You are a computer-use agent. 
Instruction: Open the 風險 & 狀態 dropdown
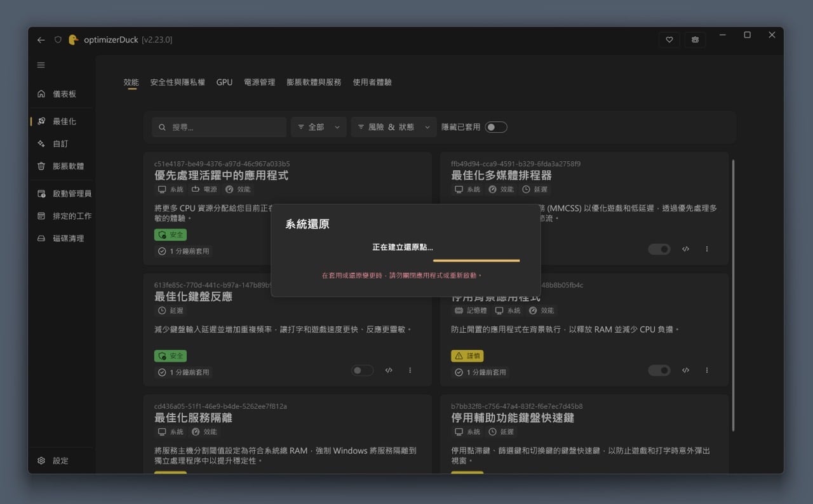(394, 127)
